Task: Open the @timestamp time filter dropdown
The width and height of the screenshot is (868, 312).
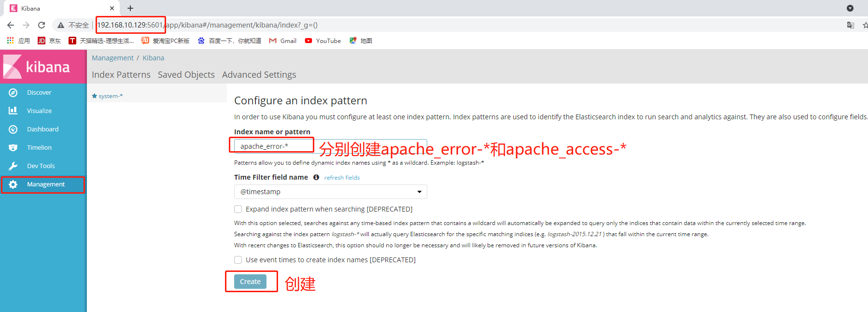Action: [x=331, y=192]
